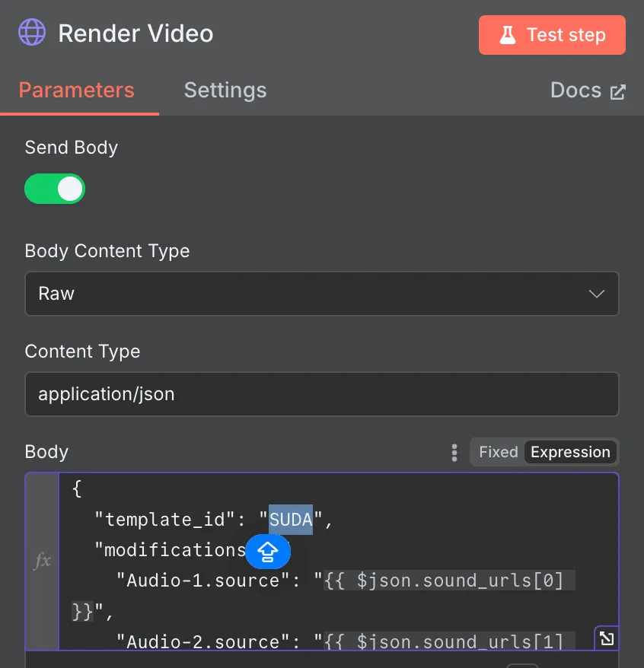644x668 pixels.
Task: Open the Body Content Type dropdown showing Raw
Action: [321, 294]
